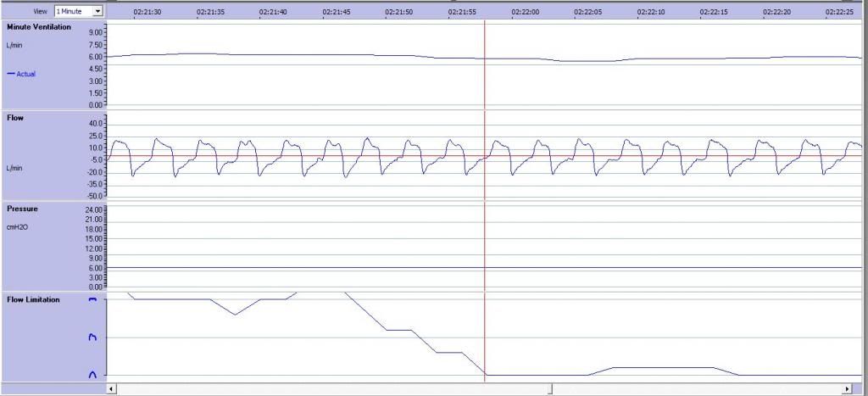Click the 02:22:15 time label
This screenshot has height=396, width=868.
[x=714, y=12]
